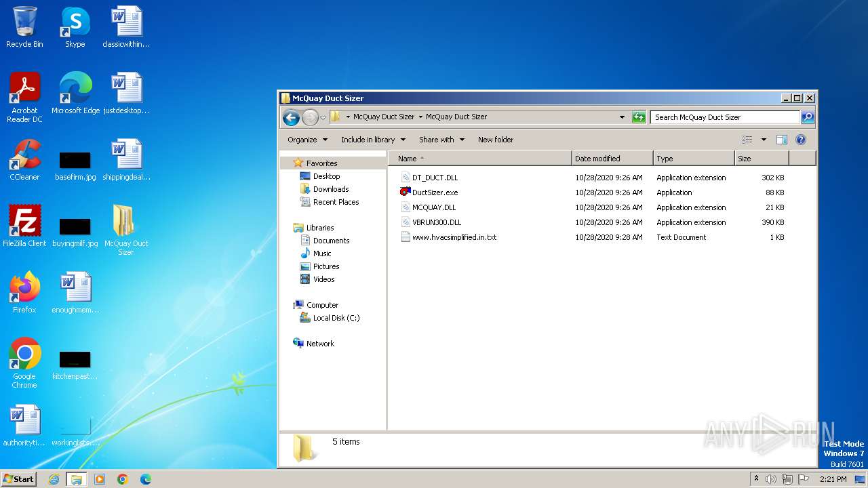Select basefirm.jpg desktop file
Screen dimensions: 868x488
[x=75, y=165]
